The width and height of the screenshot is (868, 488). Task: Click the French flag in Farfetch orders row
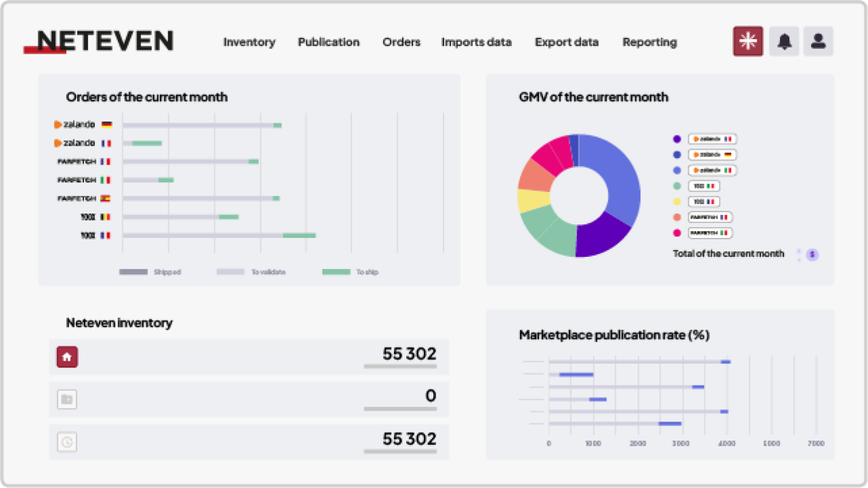pos(105,161)
